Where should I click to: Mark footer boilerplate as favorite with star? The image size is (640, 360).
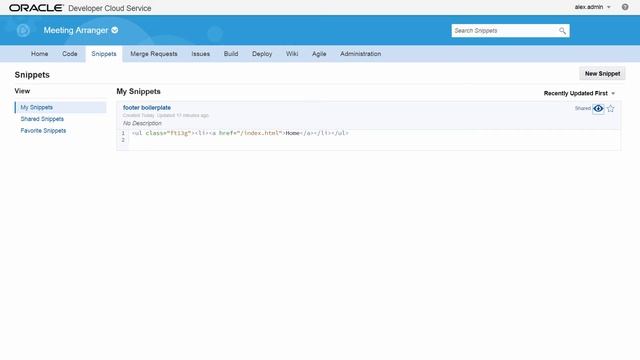610,108
